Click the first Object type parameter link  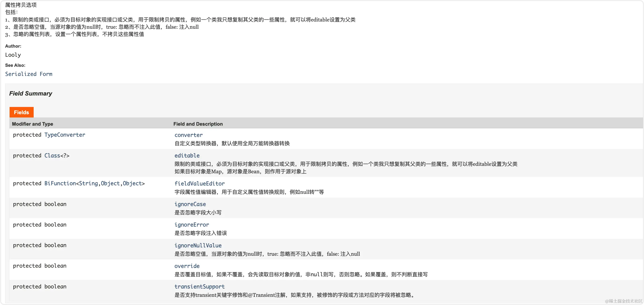click(x=110, y=183)
